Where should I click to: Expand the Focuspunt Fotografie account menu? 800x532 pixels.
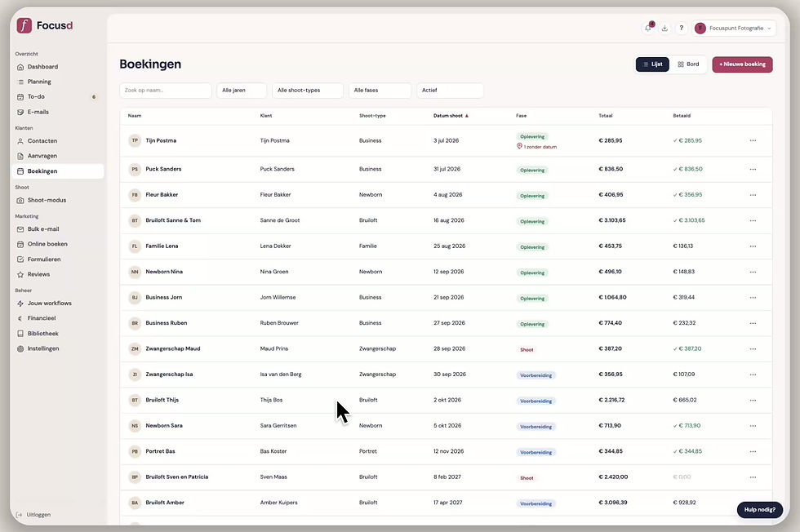coord(734,28)
